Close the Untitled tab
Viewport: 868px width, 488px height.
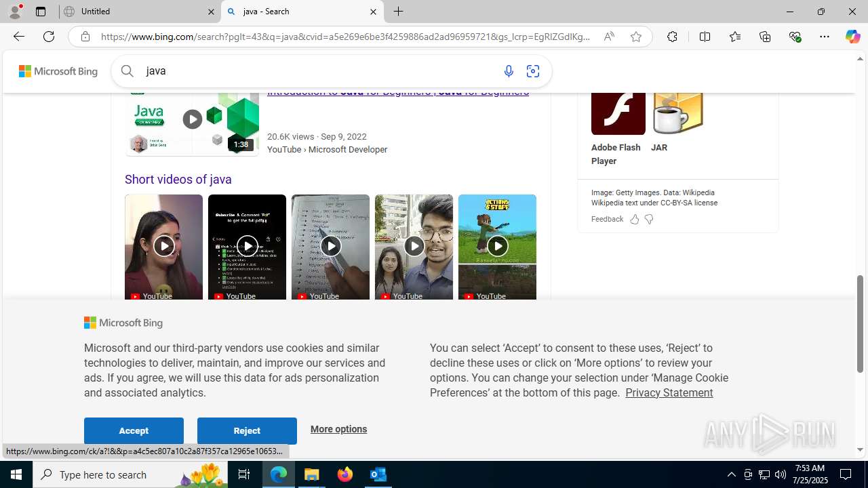coord(211,12)
